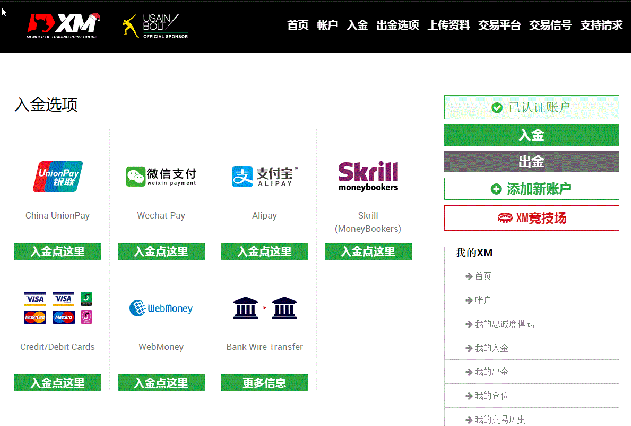The height and width of the screenshot is (426, 631).
Task: Choose the WeChat Pay logo
Action: 161,177
